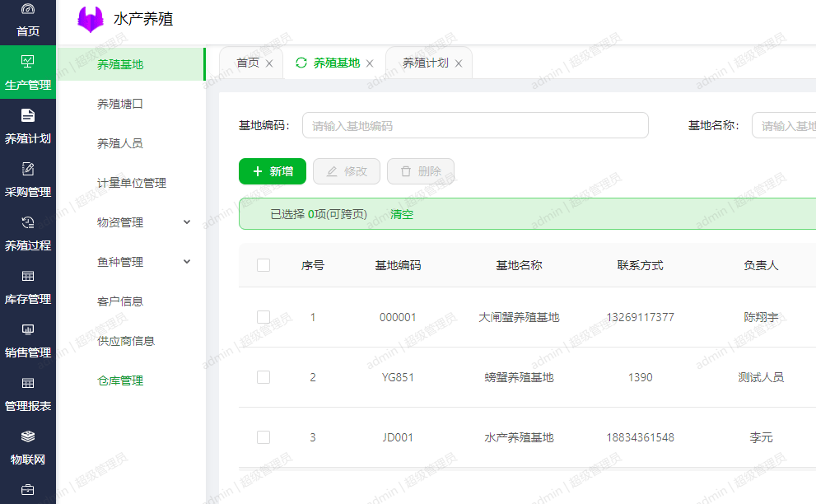The height and width of the screenshot is (504, 816).
Task: Click the purple 水产养殖 logo
Action: click(91, 19)
